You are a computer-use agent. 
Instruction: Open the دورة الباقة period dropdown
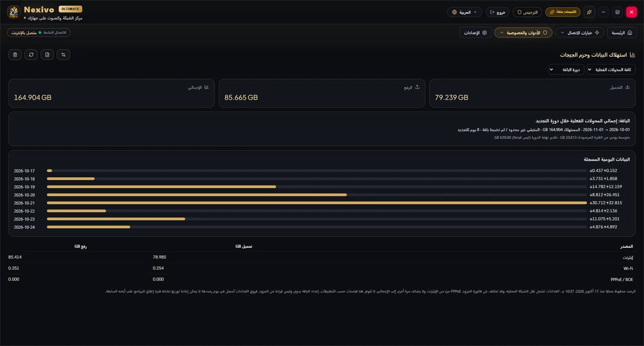tap(566, 70)
